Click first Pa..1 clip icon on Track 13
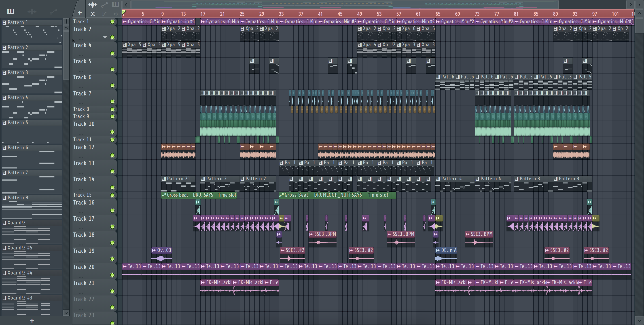 281,163
